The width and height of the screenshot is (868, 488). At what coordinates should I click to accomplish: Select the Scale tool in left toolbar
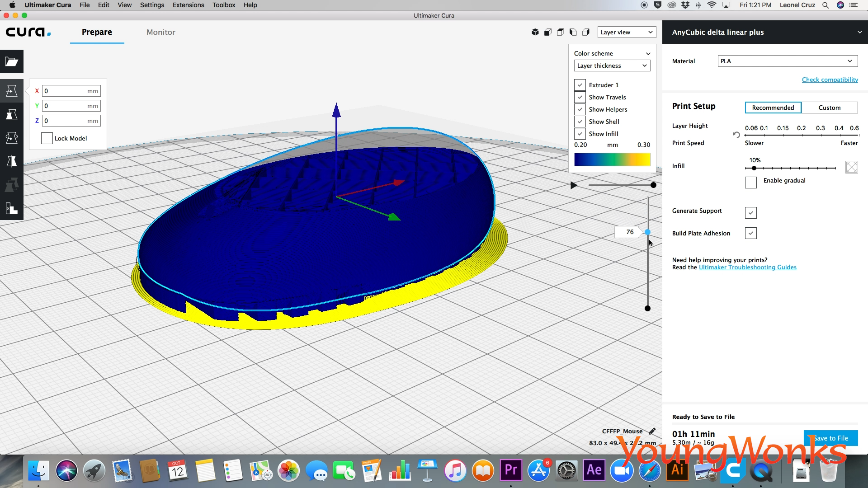click(12, 114)
